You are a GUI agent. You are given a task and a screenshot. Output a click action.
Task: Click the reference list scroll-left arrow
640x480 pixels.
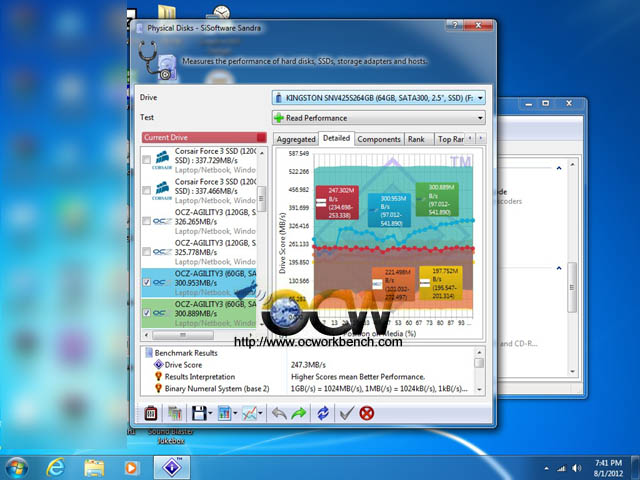point(147,335)
